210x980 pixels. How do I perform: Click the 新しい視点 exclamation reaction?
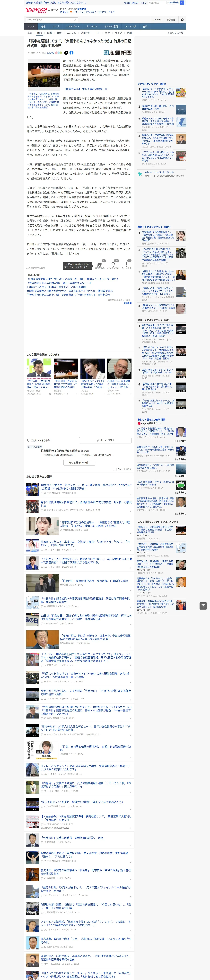[x=127, y=264]
